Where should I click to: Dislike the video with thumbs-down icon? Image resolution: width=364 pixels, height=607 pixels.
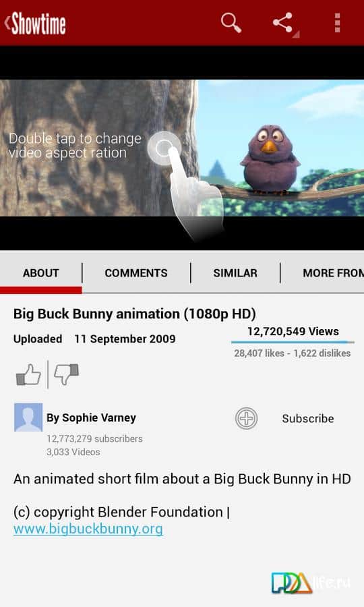[67, 374]
